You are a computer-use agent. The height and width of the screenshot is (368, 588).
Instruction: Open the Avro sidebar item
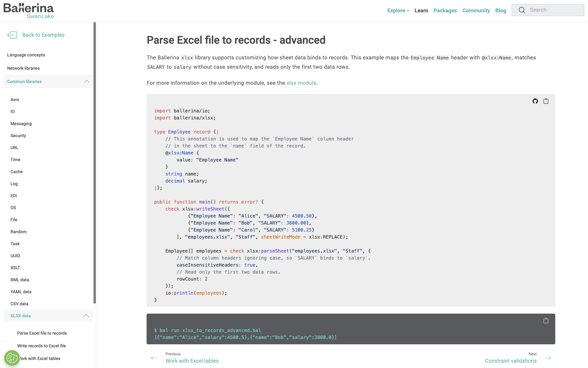tap(15, 99)
